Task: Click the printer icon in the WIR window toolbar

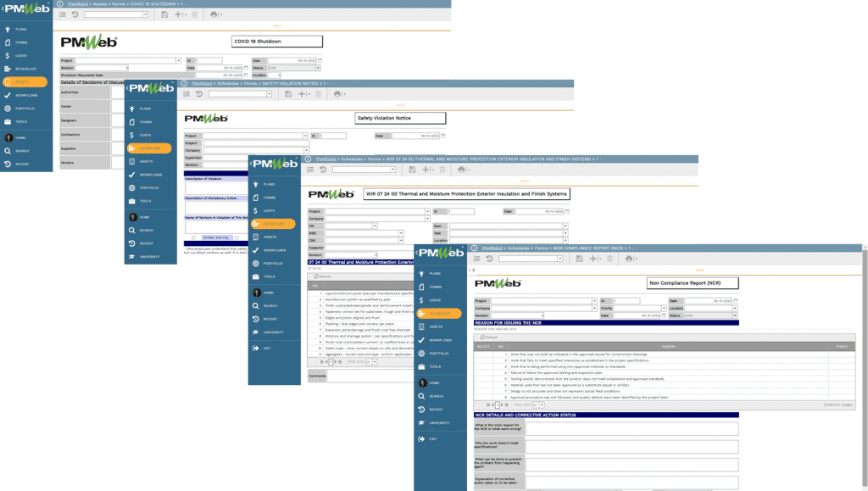Action: coord(462,170)
